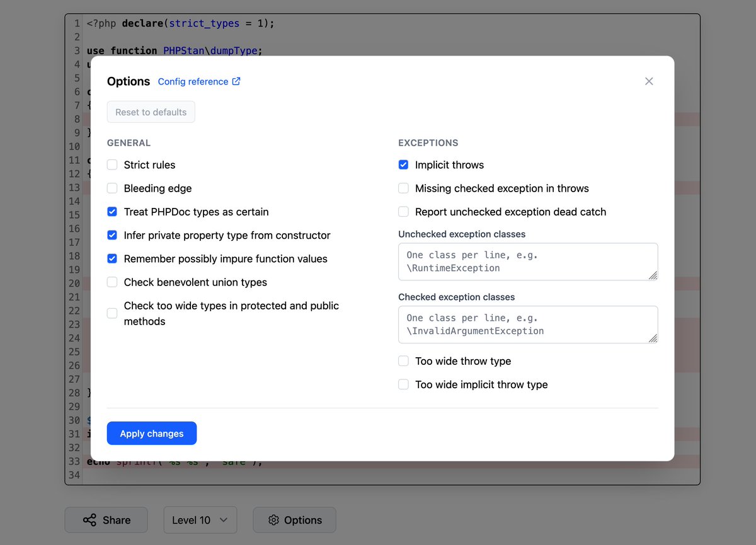The width and height of the screenshot is (756, 545).
Task: Click the Options button below the editor
Action: coord(294,520)
